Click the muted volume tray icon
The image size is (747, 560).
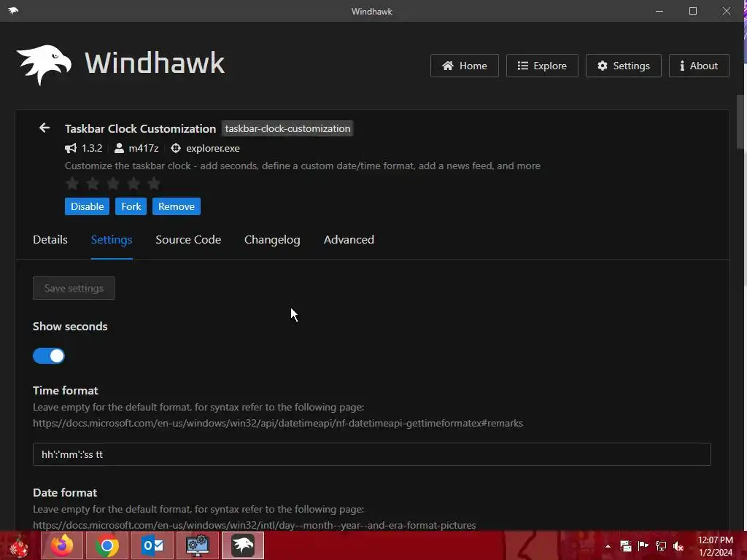678,546
